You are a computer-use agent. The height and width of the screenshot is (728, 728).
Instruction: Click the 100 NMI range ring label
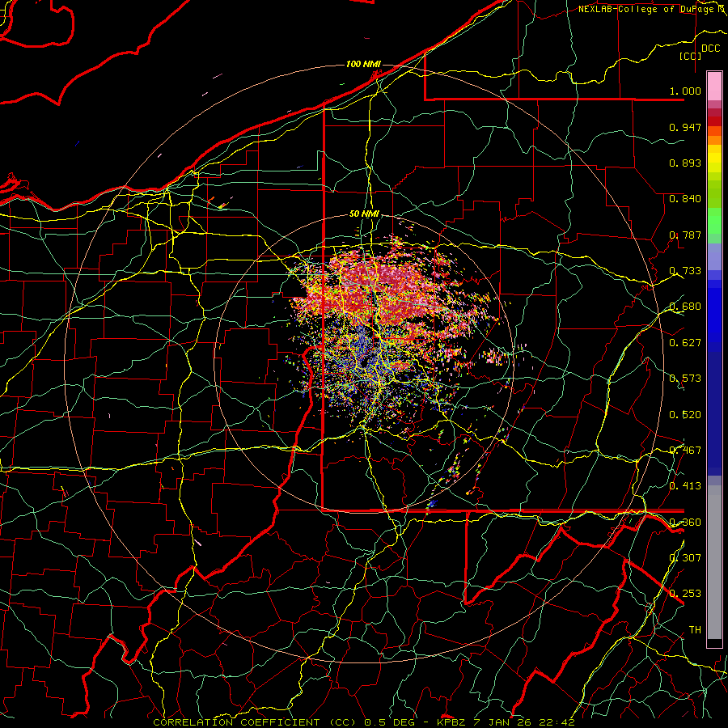click(x=363, y=64)
